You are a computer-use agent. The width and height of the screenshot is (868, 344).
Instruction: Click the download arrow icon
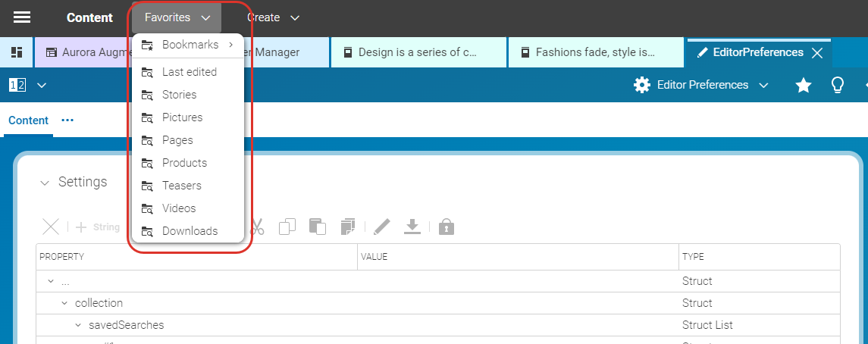[x=412, y=227]
